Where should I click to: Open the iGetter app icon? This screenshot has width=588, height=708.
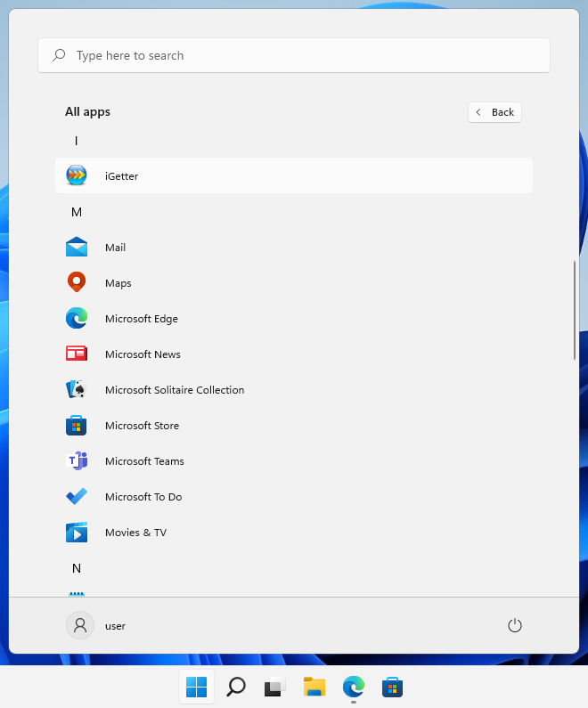point(77,175)
